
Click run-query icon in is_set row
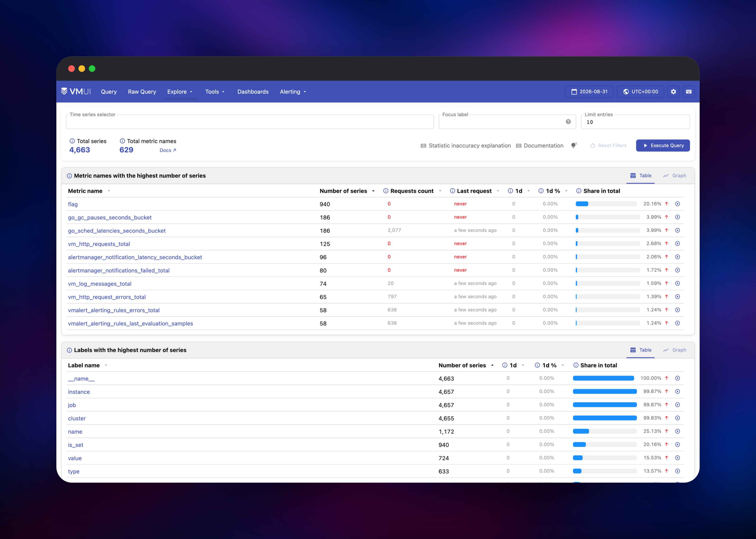pos(677,445)
